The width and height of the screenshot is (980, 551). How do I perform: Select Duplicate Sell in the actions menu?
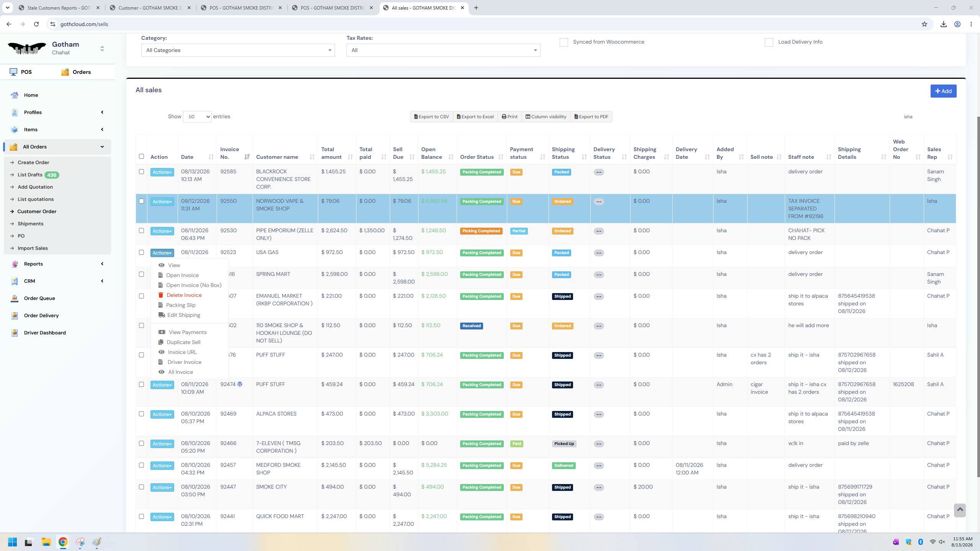183,342
